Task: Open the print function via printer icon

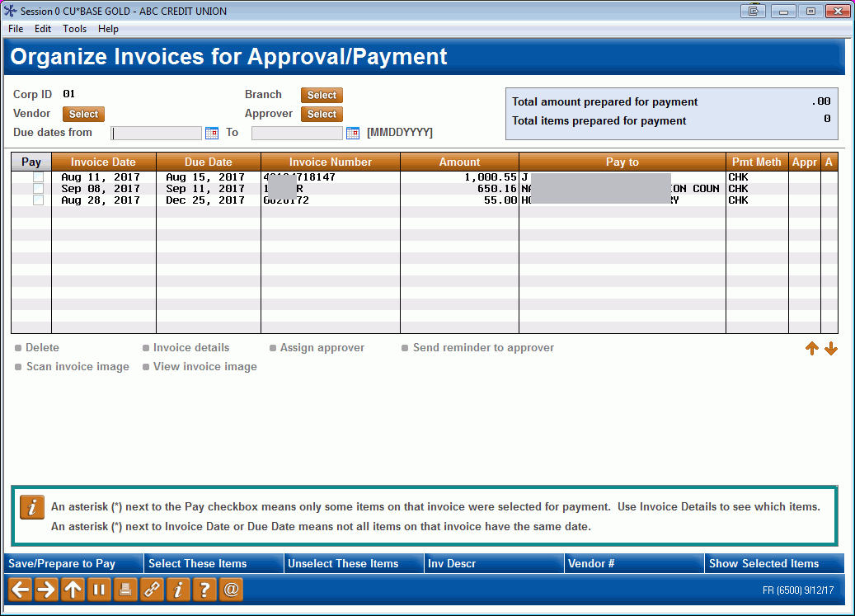Action: [x=125, y=590]
